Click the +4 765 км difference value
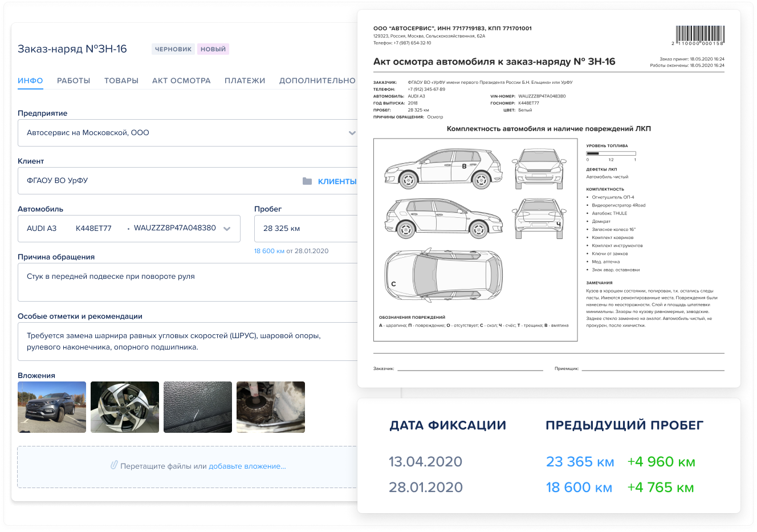 [660, 488]
